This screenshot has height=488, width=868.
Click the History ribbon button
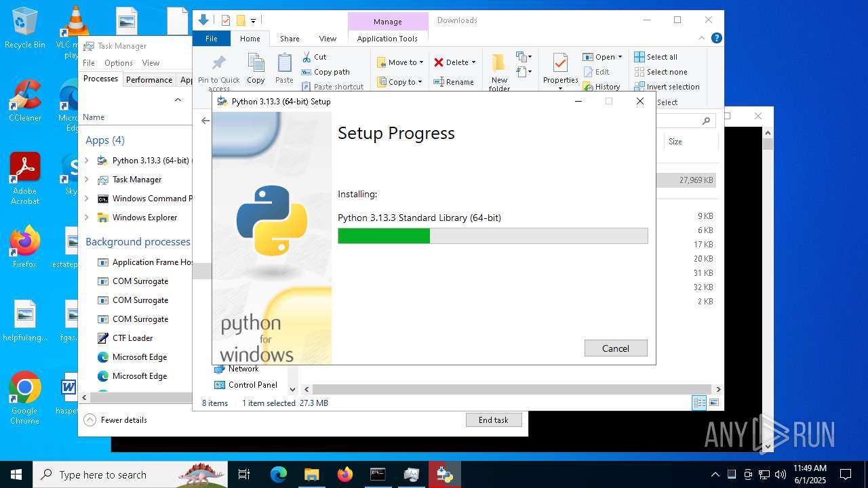(x=601, y=87)
